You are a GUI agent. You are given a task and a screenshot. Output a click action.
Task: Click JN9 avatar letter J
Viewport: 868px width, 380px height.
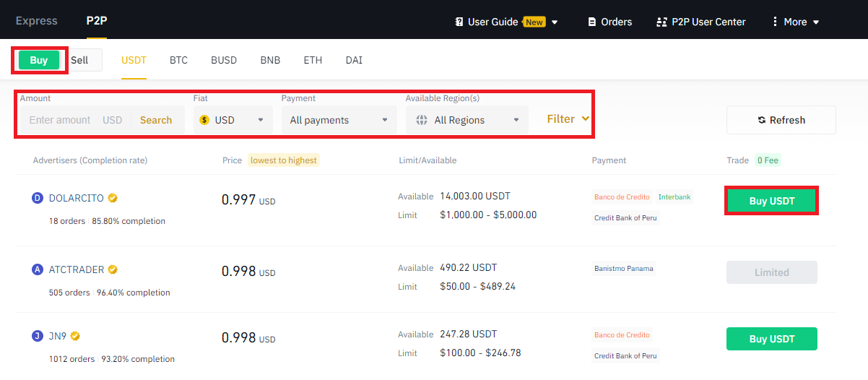coord(38,336)
